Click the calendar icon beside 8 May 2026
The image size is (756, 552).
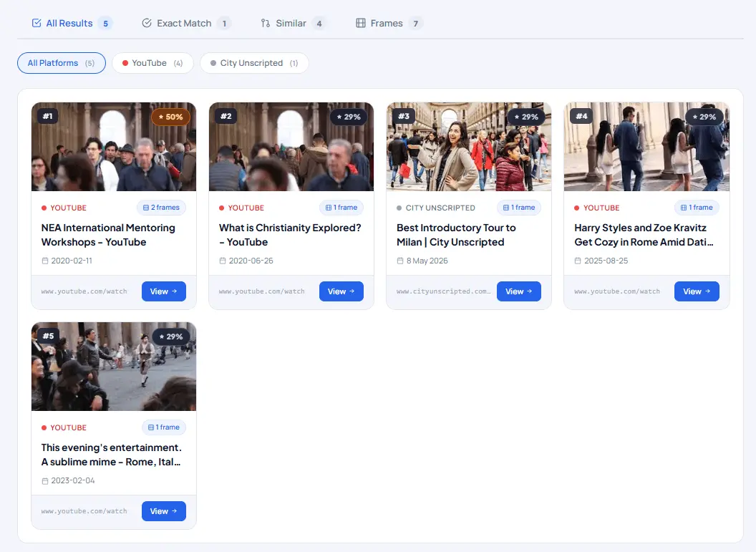(400, 261)
